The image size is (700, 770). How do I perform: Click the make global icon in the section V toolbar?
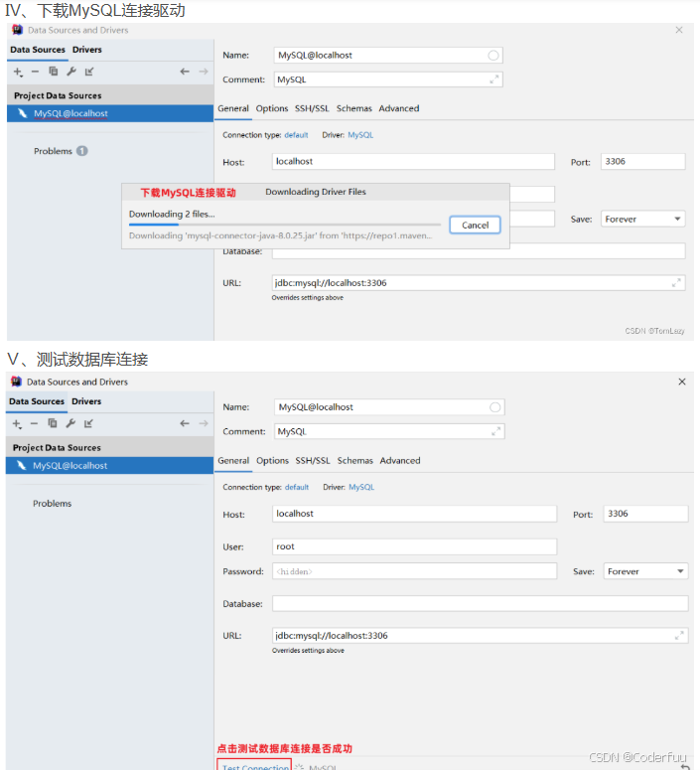tap(88, 423)
